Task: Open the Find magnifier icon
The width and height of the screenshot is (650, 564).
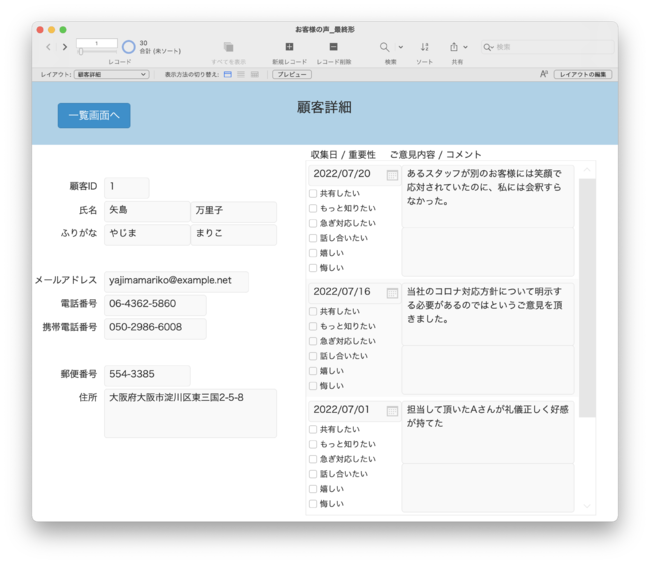Action: click(384, 47)
